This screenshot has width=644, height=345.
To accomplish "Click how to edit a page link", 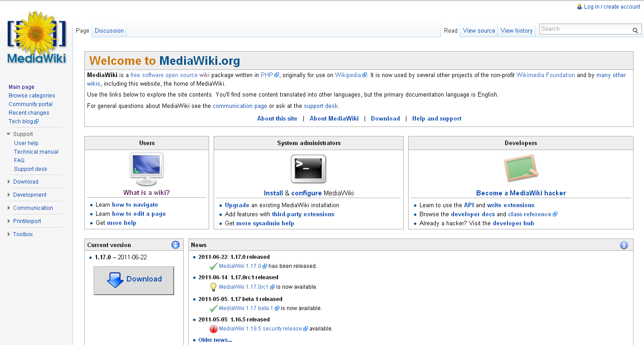I will click(139, 214).
